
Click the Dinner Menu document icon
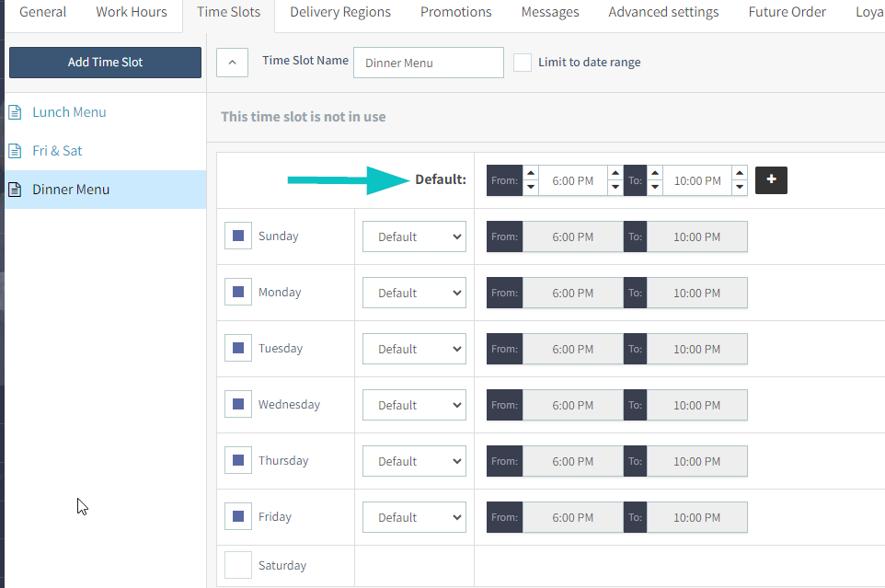15,190
